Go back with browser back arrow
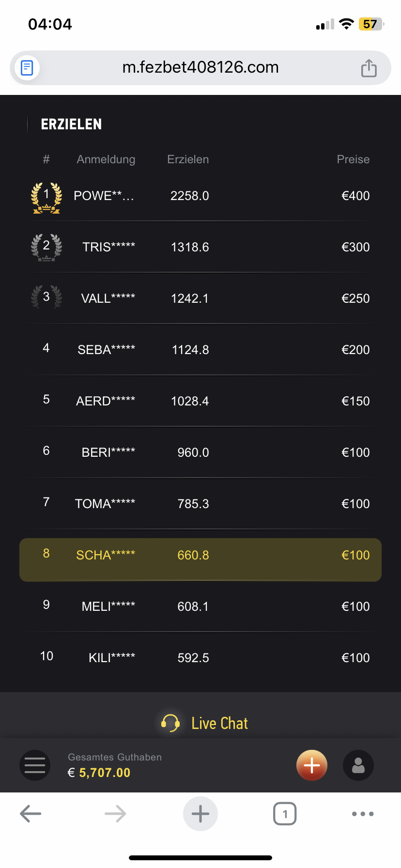The image size is (401, 868). 31,814
